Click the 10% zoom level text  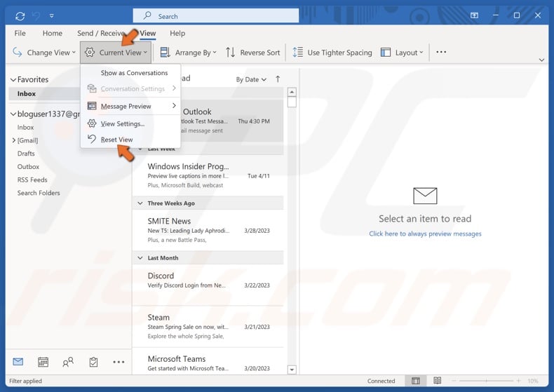pos(533,381)
